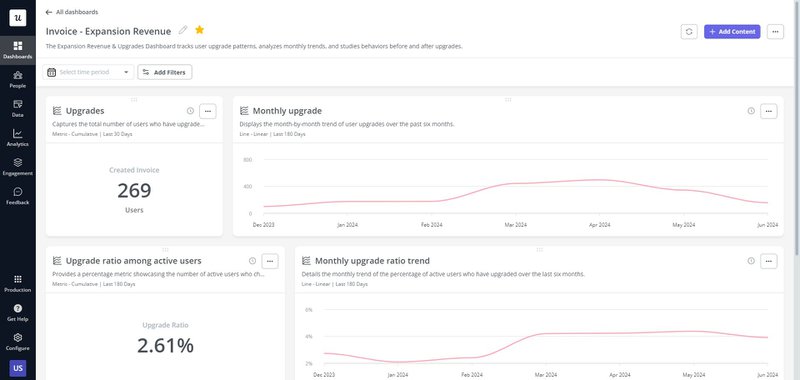This screenshot has width=800, height=380.
Task: Click the 2.61% upgrade ratio value
Action: (165, 345)
